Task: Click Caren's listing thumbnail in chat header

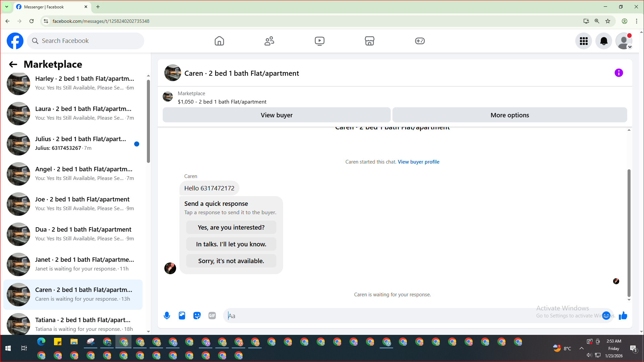Action: 173,73
